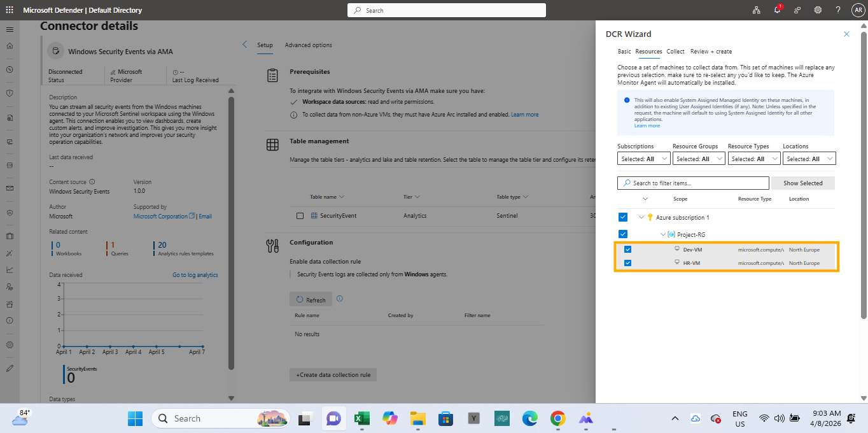
Task: Open Learn more link under Prerequisites
Action: click(524, 115)
